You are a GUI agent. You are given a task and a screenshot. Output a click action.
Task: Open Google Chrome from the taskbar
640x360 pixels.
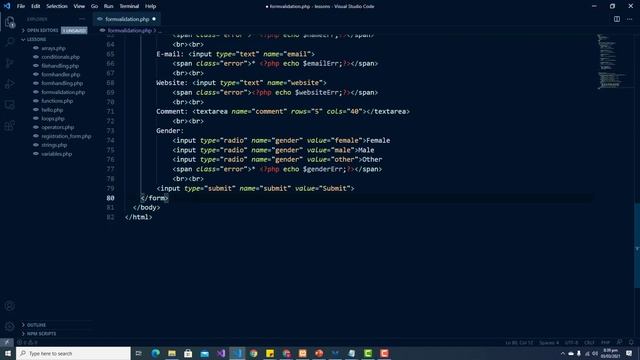(253, 353)
